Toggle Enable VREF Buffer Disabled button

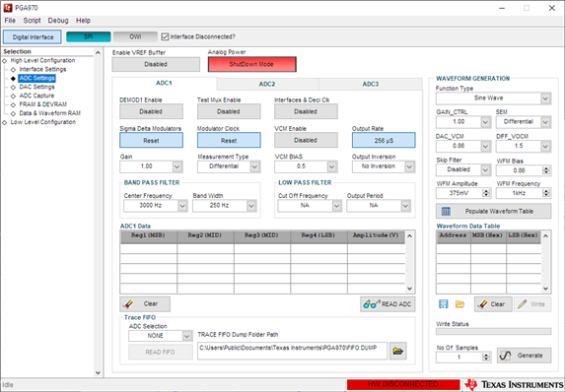(156, 64)
